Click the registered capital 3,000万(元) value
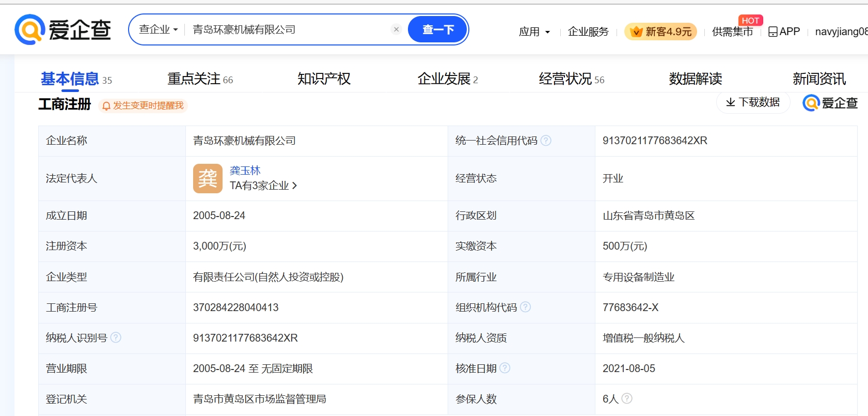The width and height of the screenshot is (868, 416). [x=219, y=246]
